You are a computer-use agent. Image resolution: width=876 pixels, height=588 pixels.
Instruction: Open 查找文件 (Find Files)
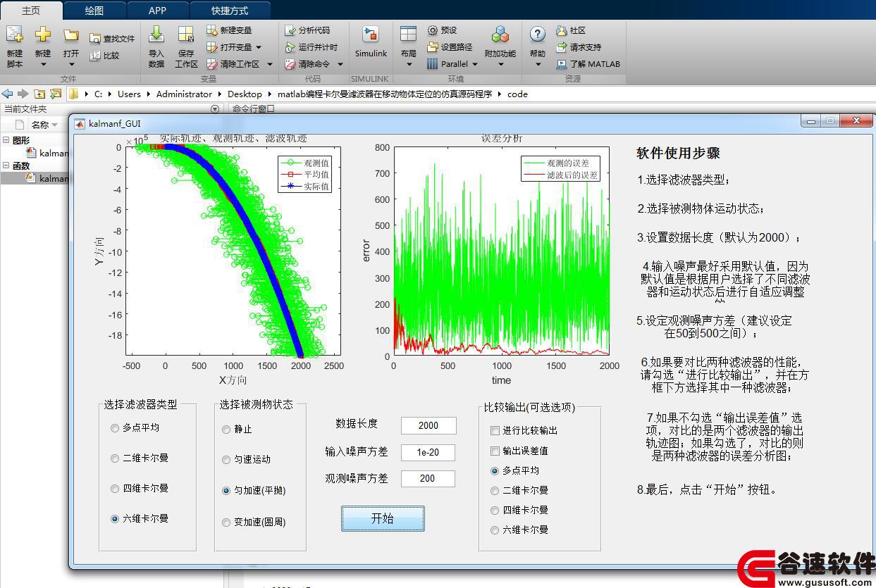pyautogui.click(x=112, y=39)
